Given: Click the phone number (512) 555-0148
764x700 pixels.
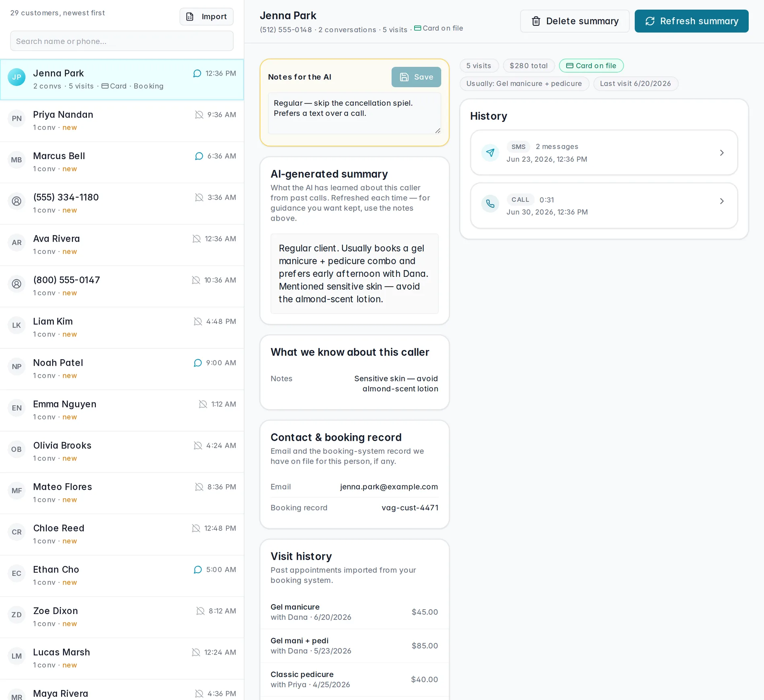Looking at the screenshot, I should (x=285, y=30).
